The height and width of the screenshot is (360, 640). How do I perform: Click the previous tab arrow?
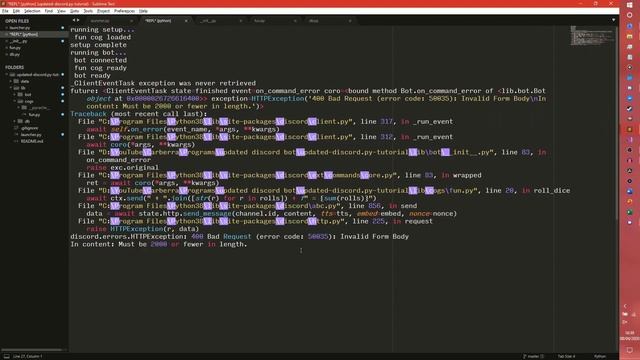(74, 20)
